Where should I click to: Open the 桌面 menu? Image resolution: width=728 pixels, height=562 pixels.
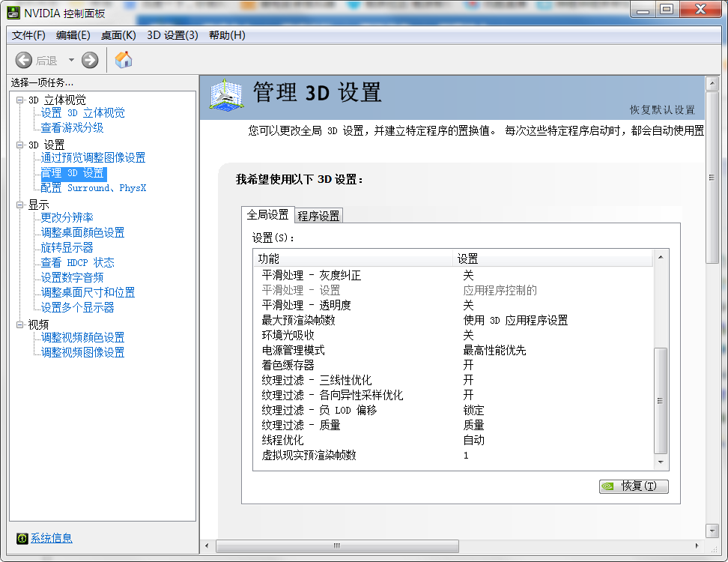[118, 35]
